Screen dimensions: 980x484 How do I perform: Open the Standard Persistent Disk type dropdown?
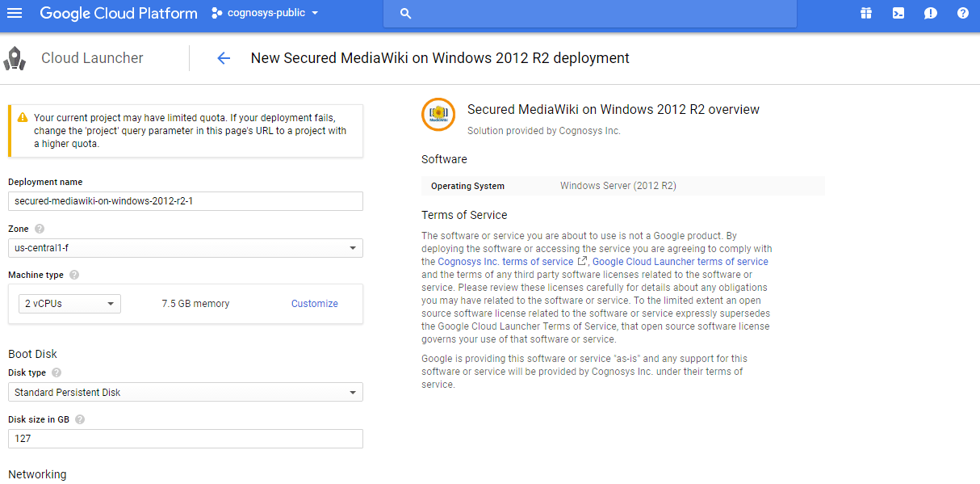click(186, 392)
